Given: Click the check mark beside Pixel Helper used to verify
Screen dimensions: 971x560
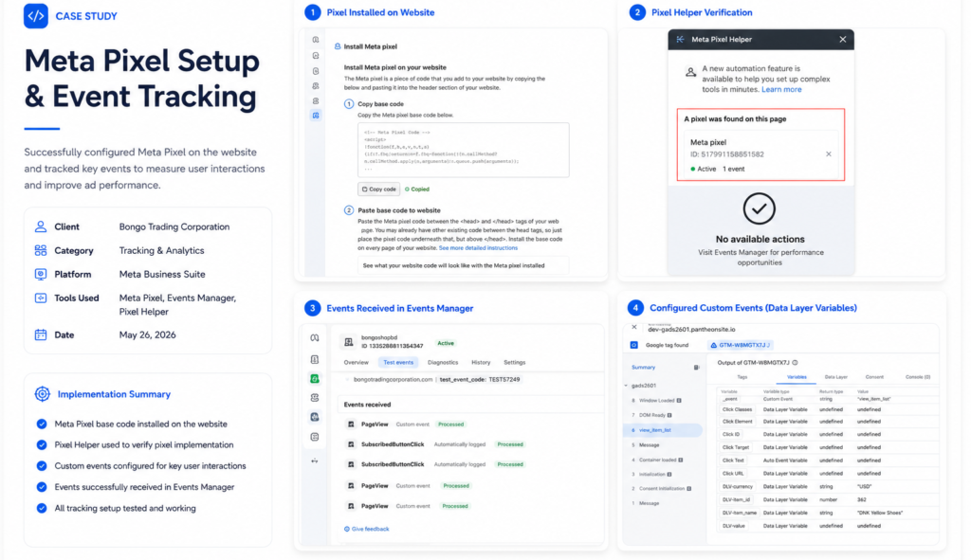Looking at the screenshot, I should (42, 445).
